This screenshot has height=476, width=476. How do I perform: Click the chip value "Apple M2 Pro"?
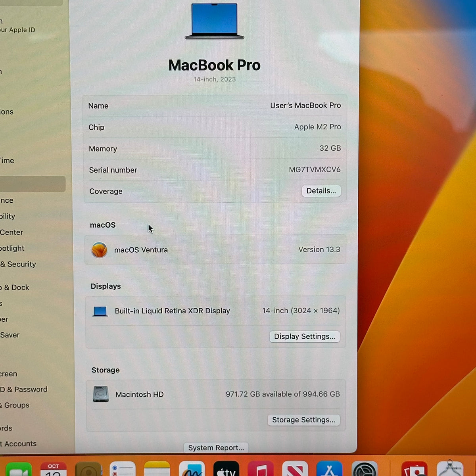[318, 127]
